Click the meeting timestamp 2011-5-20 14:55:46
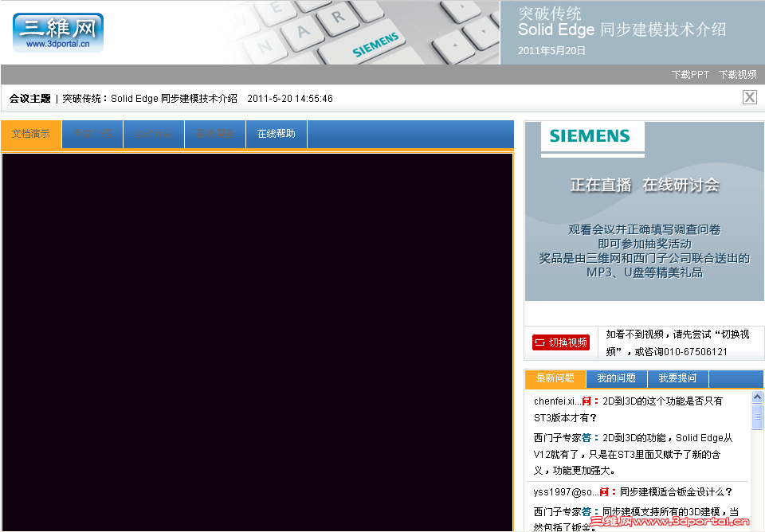The width and height of the screenshot is (765, 532). point(290,99)
